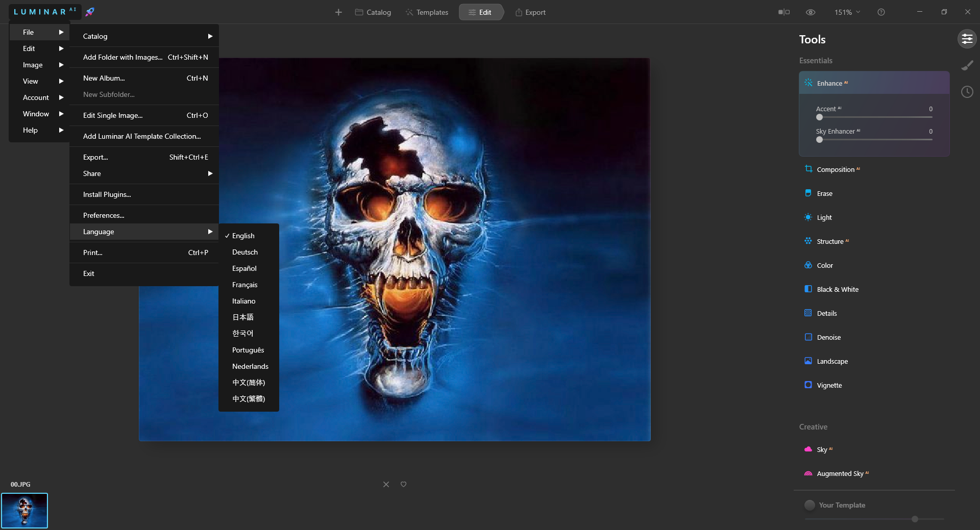980x530 pixels.
Task: Select the Edit tab in top bar
Action: point(480,12)
